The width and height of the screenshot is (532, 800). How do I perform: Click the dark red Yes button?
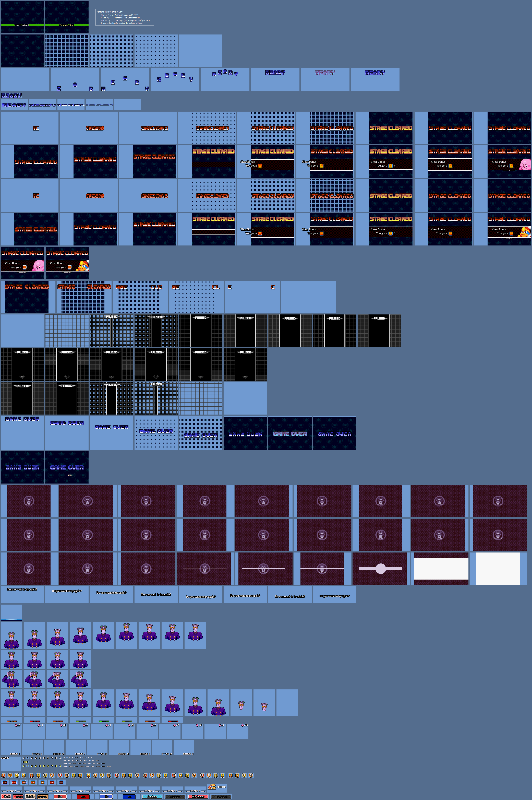pyautogui.click(x=83, y=797)
